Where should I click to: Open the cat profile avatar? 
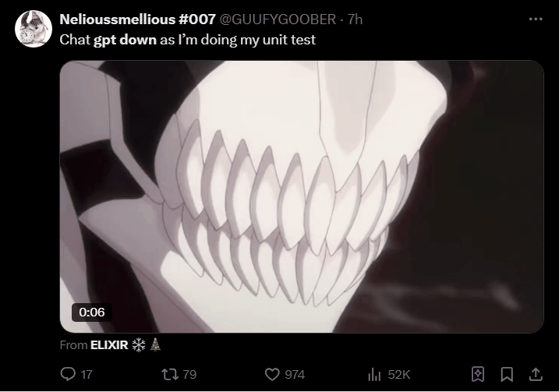[x=34, y=29]
